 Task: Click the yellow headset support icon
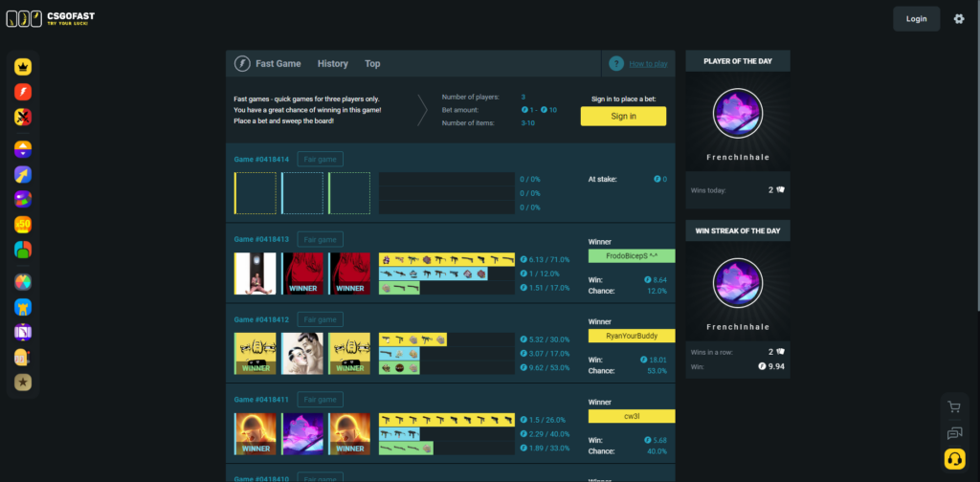[954, 459]
